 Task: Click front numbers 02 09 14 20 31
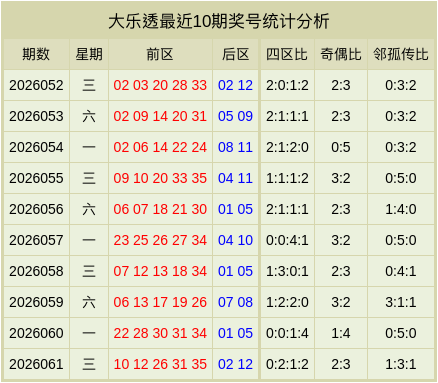[160, 116]
